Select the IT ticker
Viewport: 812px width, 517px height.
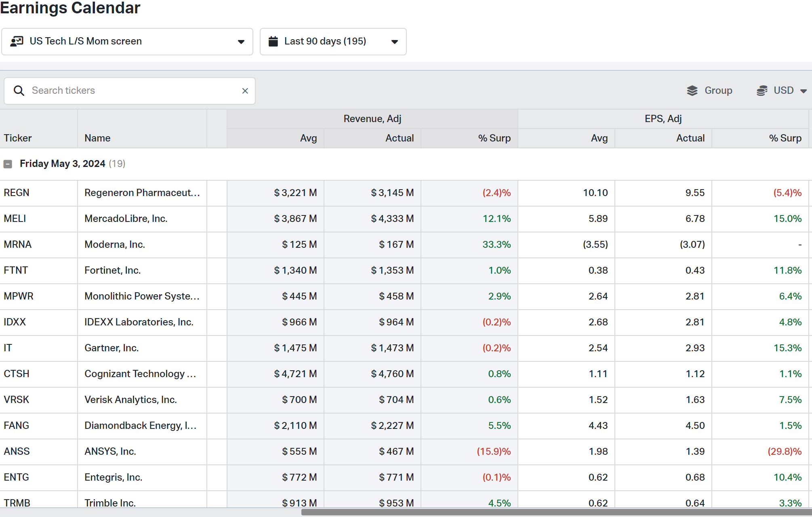pos(8,348)
